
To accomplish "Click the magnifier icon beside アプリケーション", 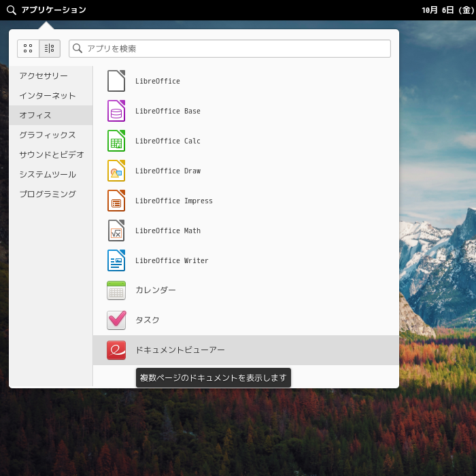I will coord(12,10).
